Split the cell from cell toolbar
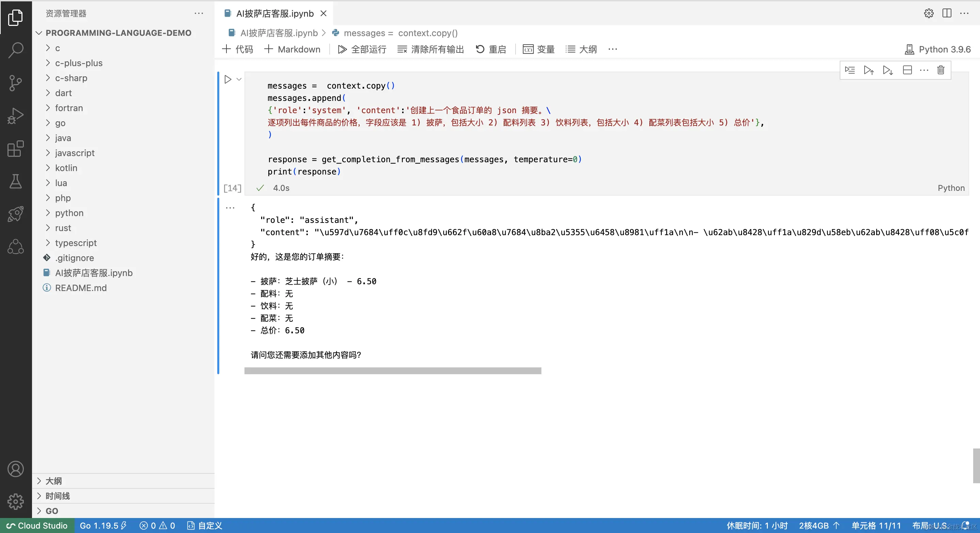The image size is (980, 533). 907,70
